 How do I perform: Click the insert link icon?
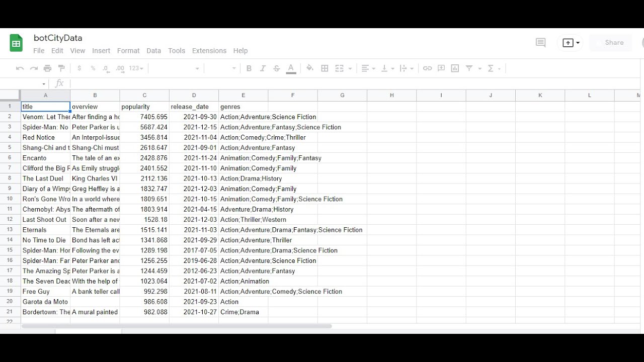tap(427, 68)
